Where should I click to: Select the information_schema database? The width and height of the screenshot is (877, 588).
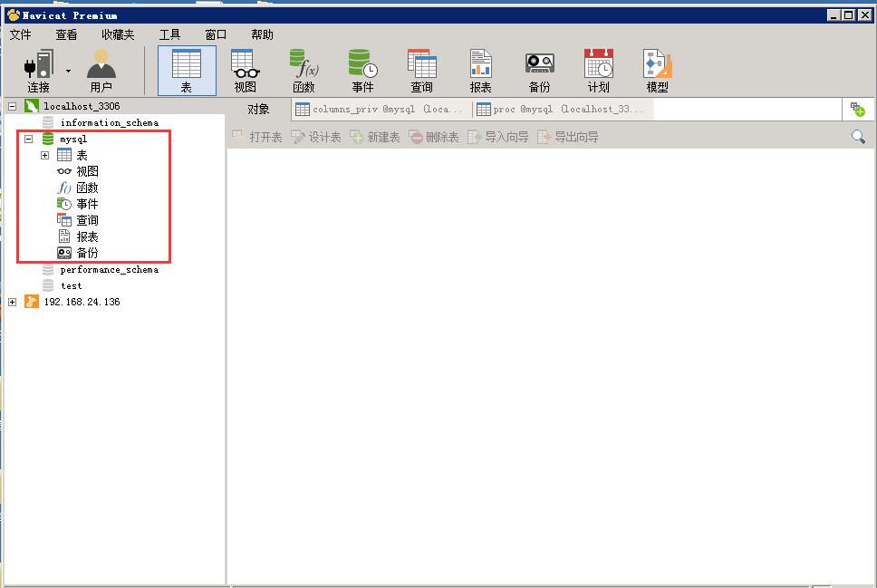pos(109,122)
